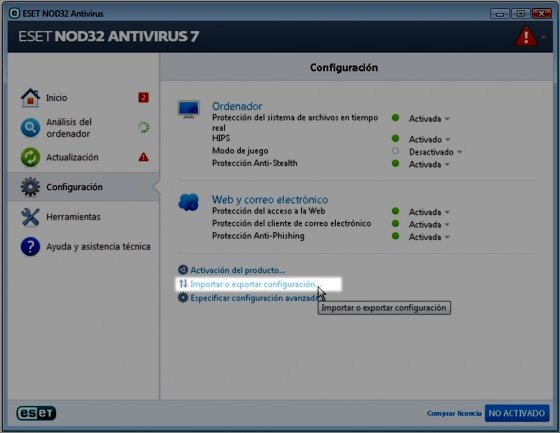Toggle the green status dot for HIPS
The width and height of the screenshot is (560, 433).
click(395, 138)
